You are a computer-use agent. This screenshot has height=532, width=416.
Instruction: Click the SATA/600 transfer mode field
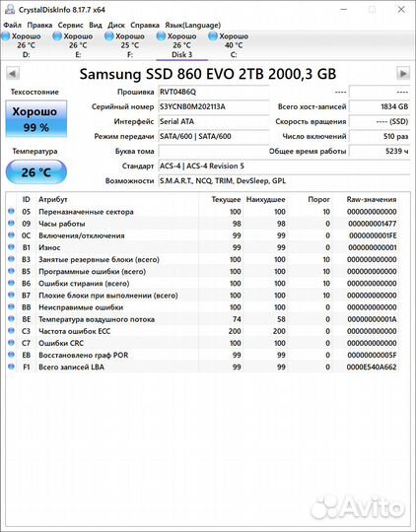(214, 136)
